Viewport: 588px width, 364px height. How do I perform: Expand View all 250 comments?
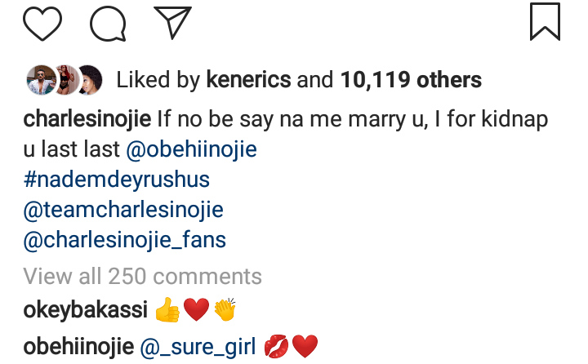142,276
